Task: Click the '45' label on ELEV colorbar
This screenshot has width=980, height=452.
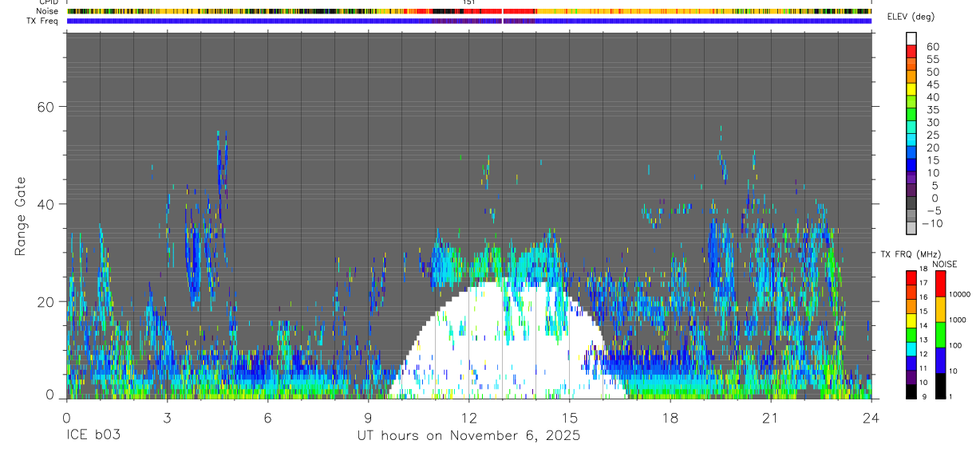Action: [932, 85]
